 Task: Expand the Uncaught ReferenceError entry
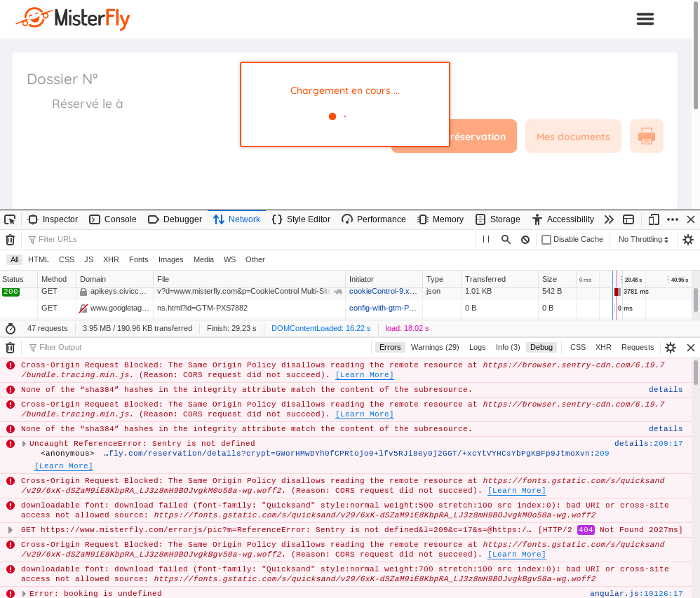[x=24, y=444]
